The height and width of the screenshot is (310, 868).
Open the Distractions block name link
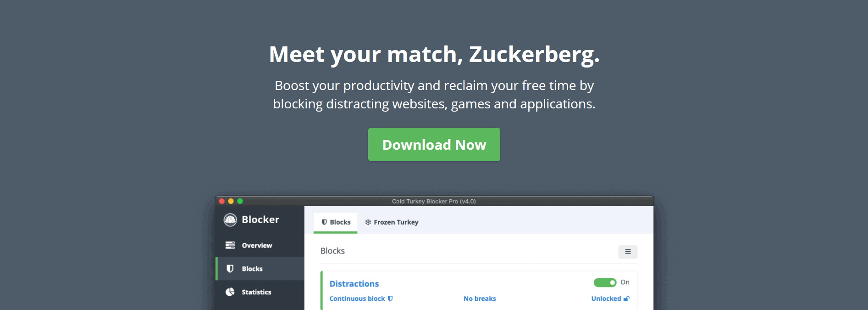(354, 284)
